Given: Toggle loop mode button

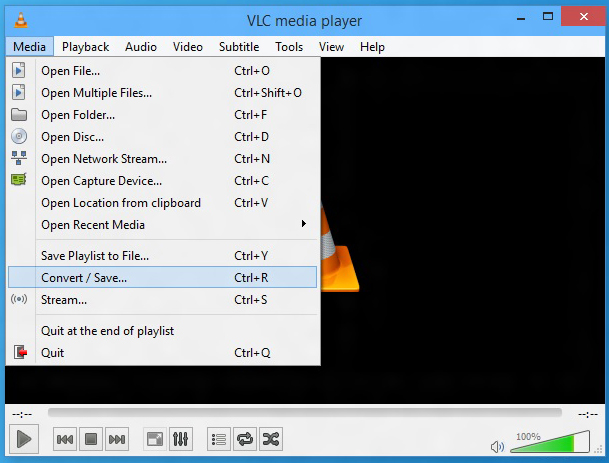Looking at the screenshot, I should click(245, 439).
